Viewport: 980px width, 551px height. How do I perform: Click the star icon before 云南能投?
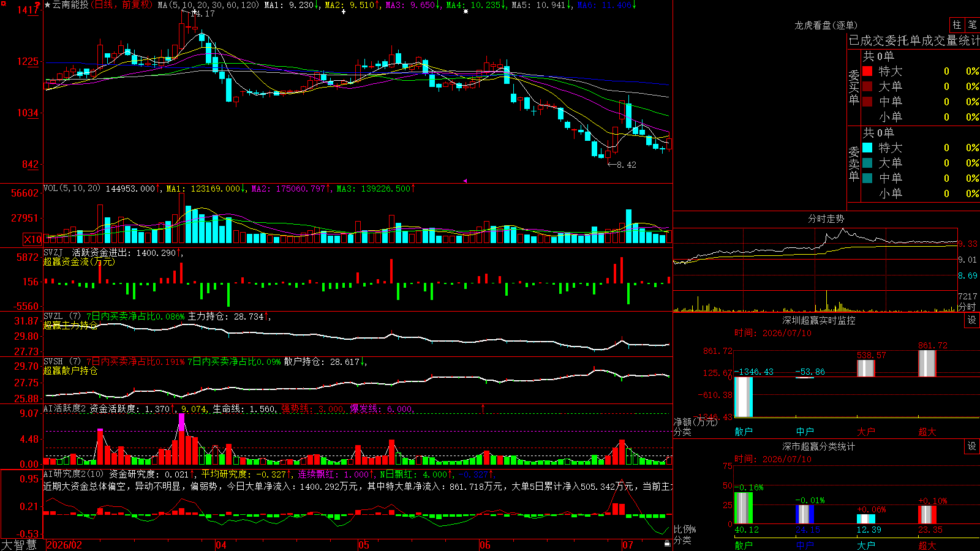point(48,5)
